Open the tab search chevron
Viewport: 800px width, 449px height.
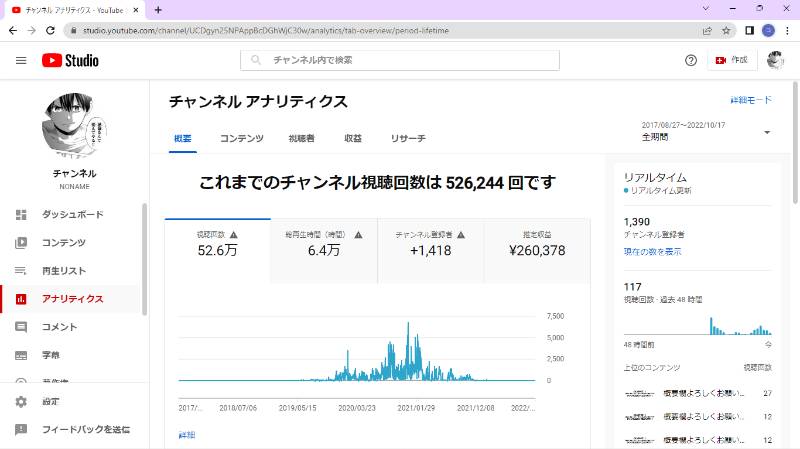coord(706,9)
